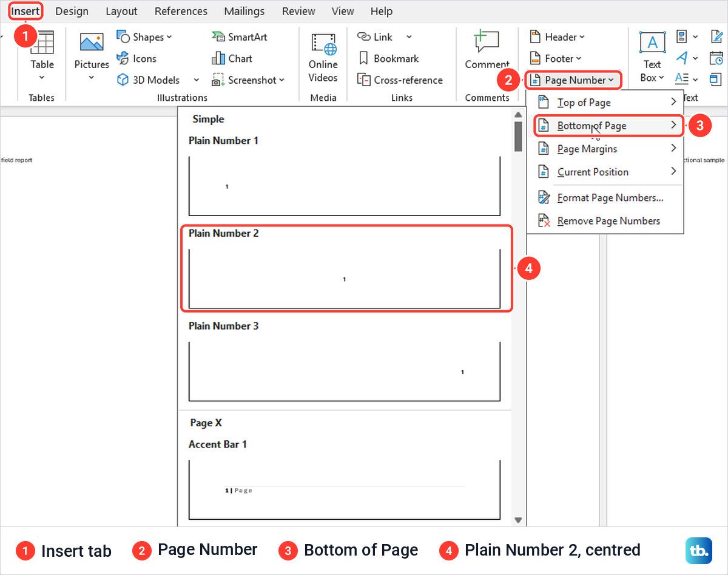Choose Top of Page submenu
Viewport: 728px width, 575px height.
[x=605, y=103]
